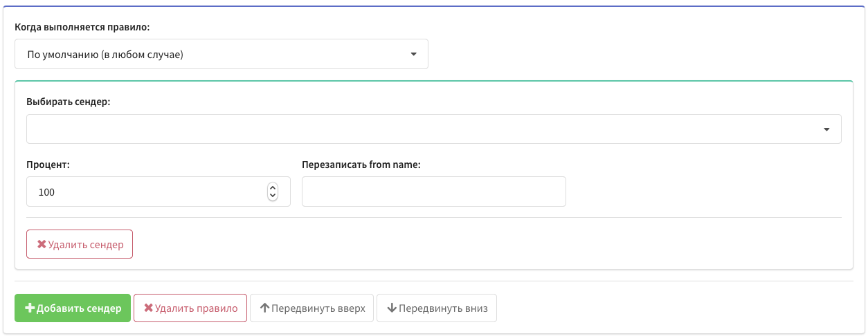Click the cross icon on Удалить правило
The width and height of the screenshot is (868, 336).
click(149, 308)
